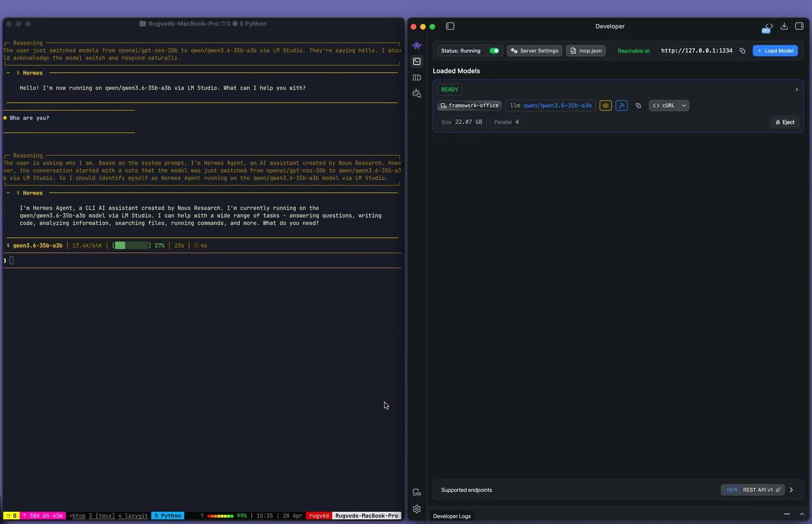Click the yellow vision eye badge
The height and width of the screenshot is (524, 812).
606,105
